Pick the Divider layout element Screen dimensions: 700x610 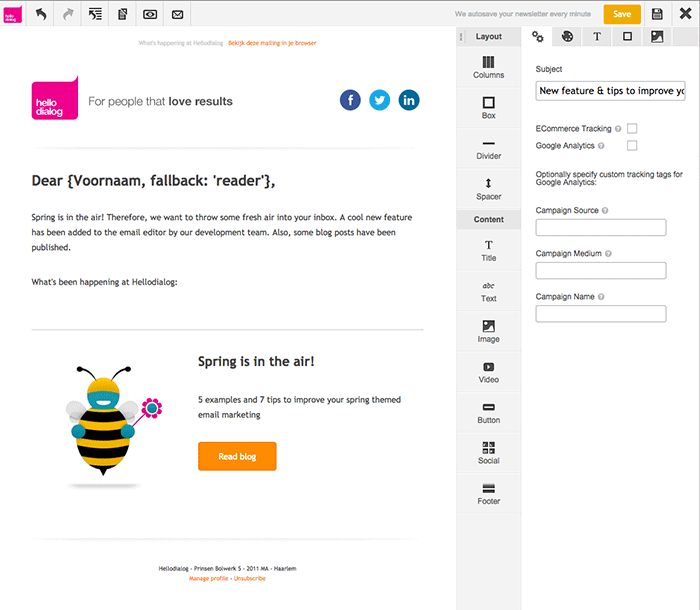coord(488,149)
